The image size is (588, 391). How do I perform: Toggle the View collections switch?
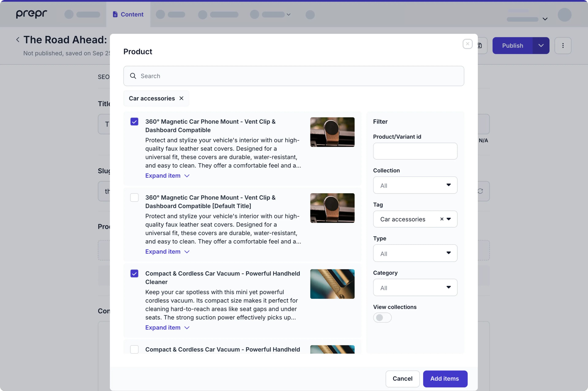click(x=382, y=317)
